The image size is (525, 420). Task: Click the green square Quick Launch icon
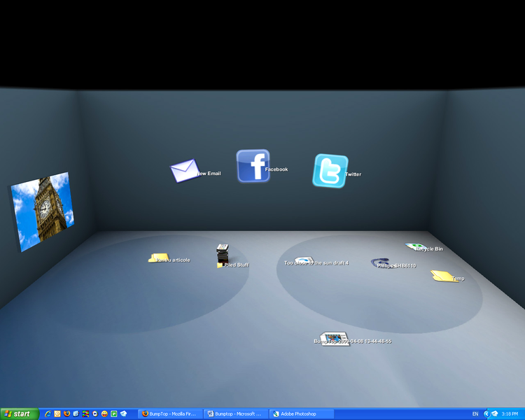point(114,414)
